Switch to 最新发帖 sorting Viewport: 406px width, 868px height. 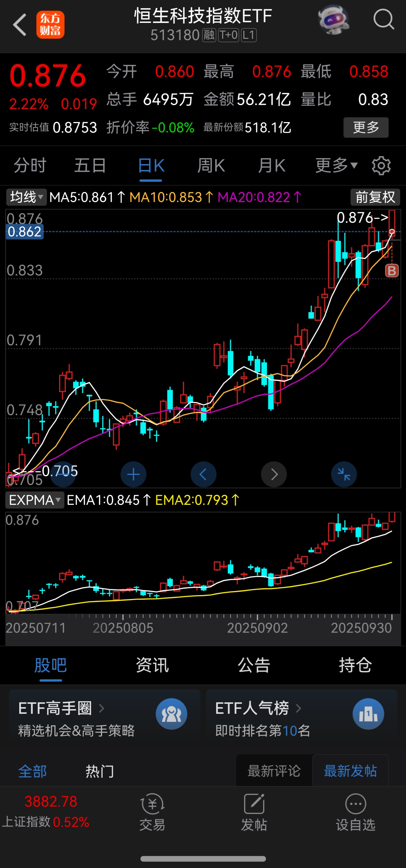click(x=350, y=771)
